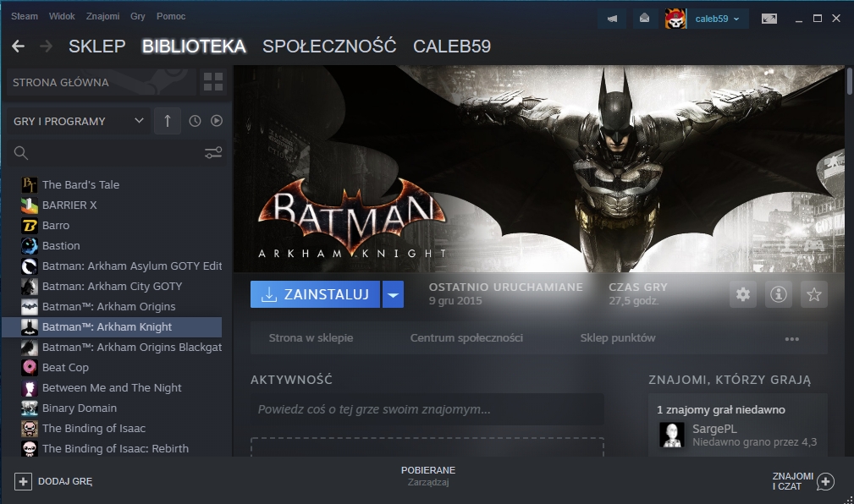The height and width of the screenshot is (504, 854).
Task: Add Batman Arkham Knight to favorites star
Action: click(813, 294)
